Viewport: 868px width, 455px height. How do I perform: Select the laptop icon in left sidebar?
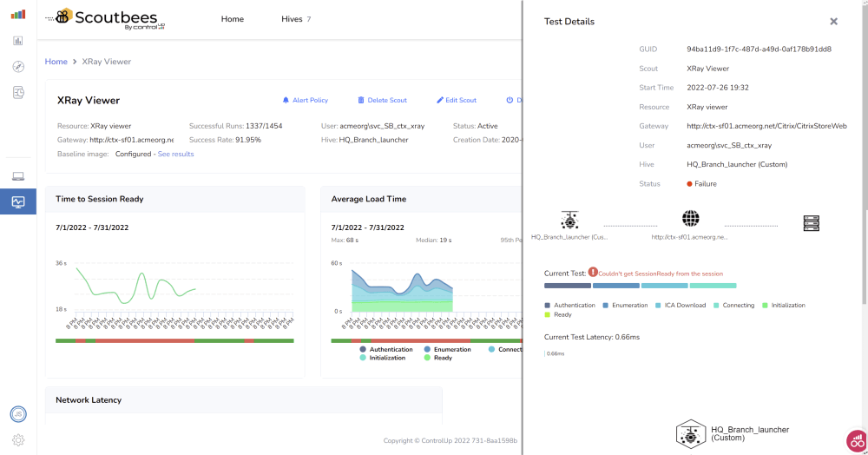18,176
